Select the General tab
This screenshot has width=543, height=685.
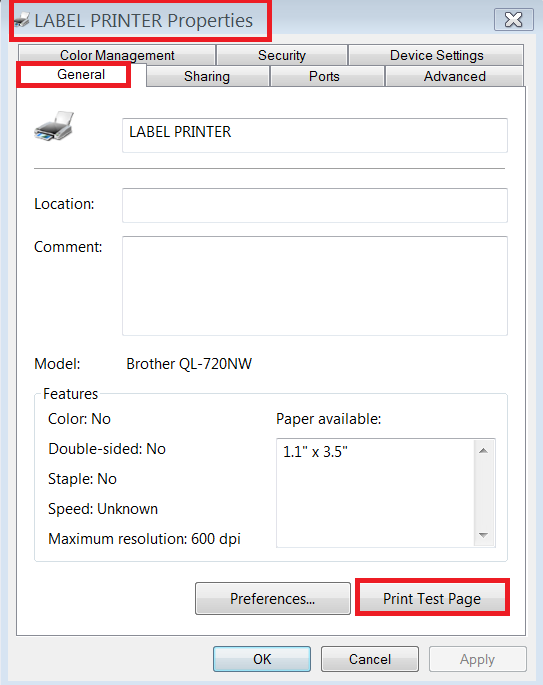point(81,74)
